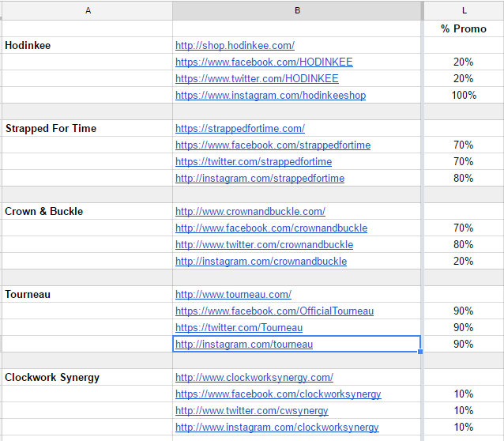Viewport: 504px width, 441px height.
Task: Open the instagram.com/strappedfortime link
Action: (260, 178)
